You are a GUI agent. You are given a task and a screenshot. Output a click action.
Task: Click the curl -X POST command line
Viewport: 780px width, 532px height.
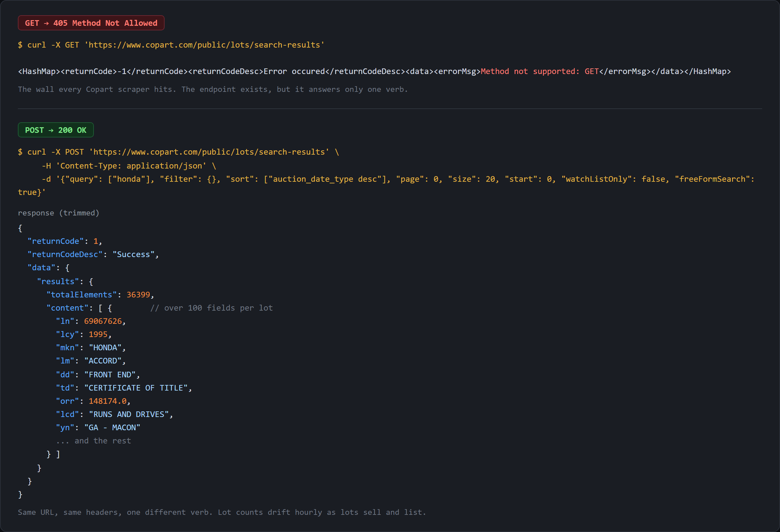point(178,152)
